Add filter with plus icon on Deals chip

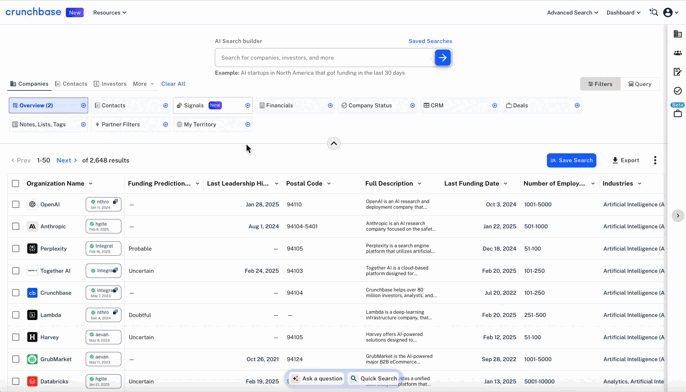click(577, 105)
